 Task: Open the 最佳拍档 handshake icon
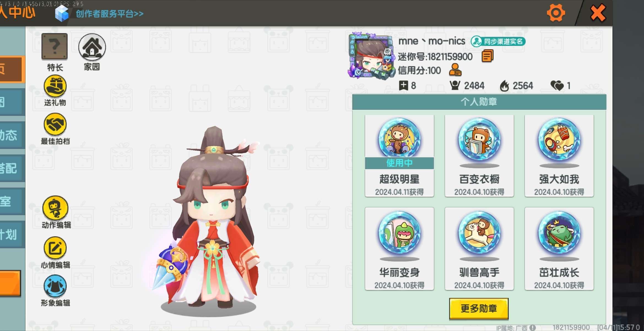[x=55, y=124]
